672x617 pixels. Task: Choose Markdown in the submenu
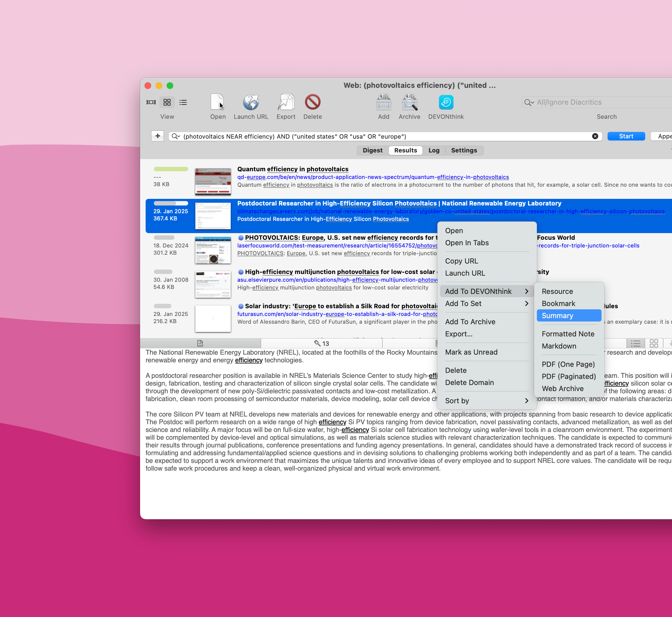pyautogui.click(x=569, y=346)
